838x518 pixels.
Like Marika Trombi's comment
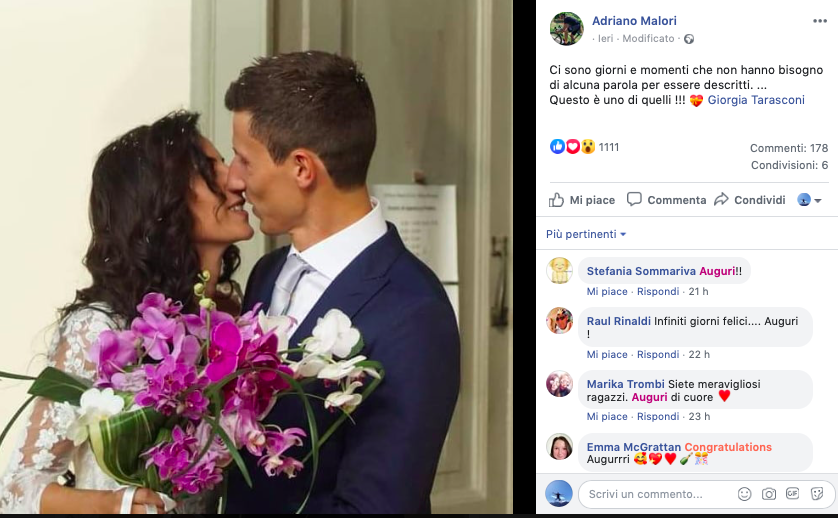(x=607, y=416)
